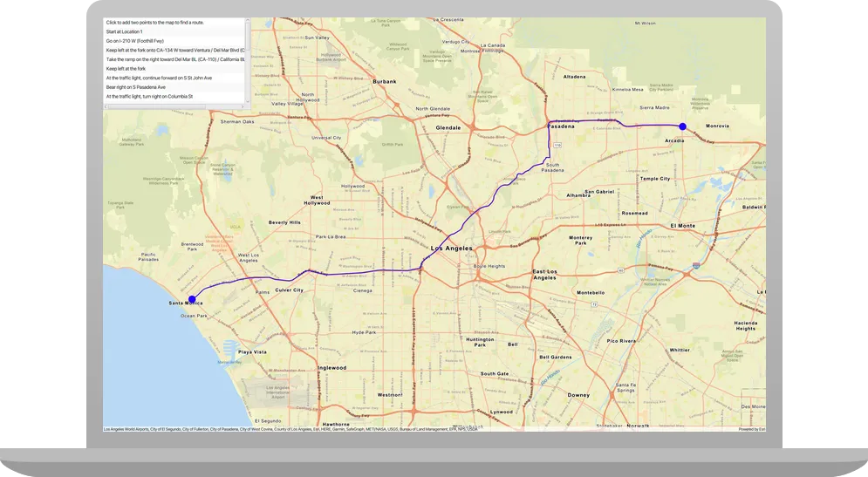Click the 'Downey' map label
The image size is (868, 477).
coord(578,395)
